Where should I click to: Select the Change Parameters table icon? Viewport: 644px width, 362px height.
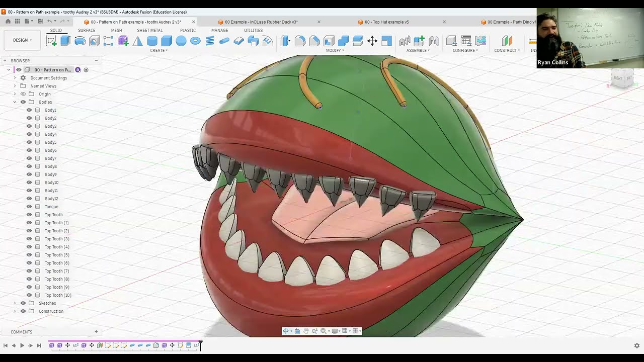[x=466, y=41]
